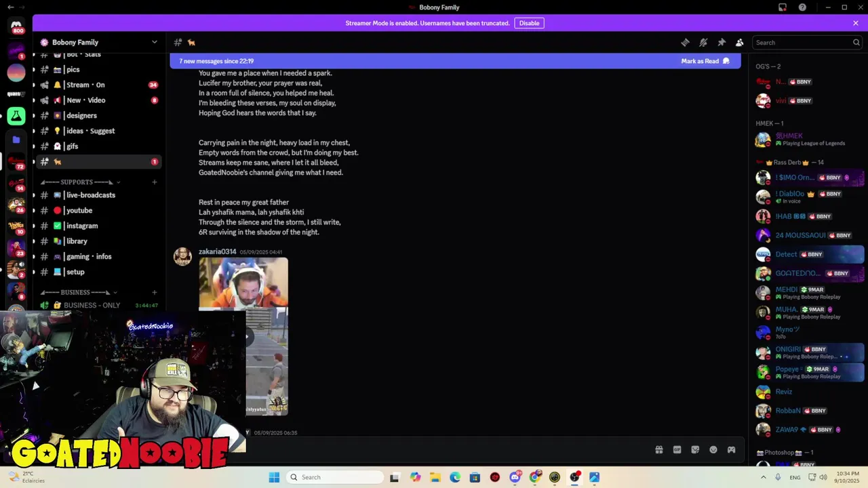Disable Streamer Mode
868x488 pixels.
(529, 23)
